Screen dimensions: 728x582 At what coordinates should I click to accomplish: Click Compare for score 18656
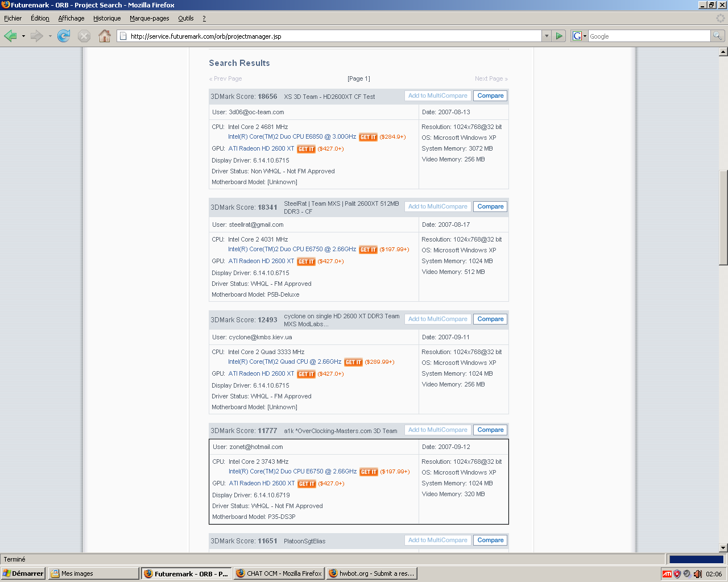(x=490, y=96)
